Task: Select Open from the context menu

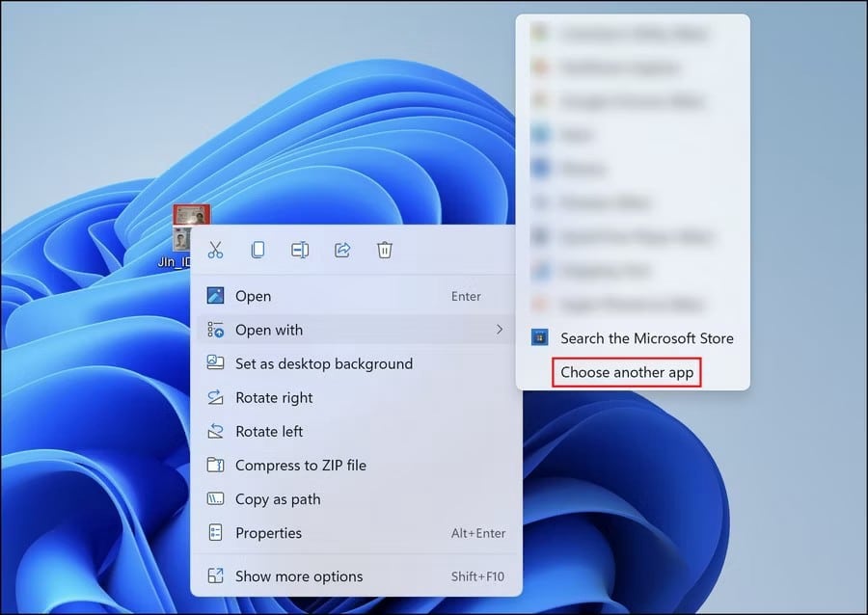Action: point(253,296)
